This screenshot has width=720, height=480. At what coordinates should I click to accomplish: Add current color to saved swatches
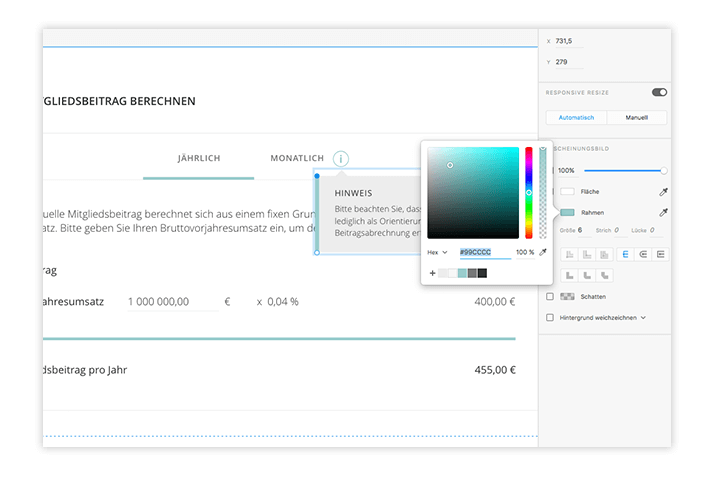[432, 273]
